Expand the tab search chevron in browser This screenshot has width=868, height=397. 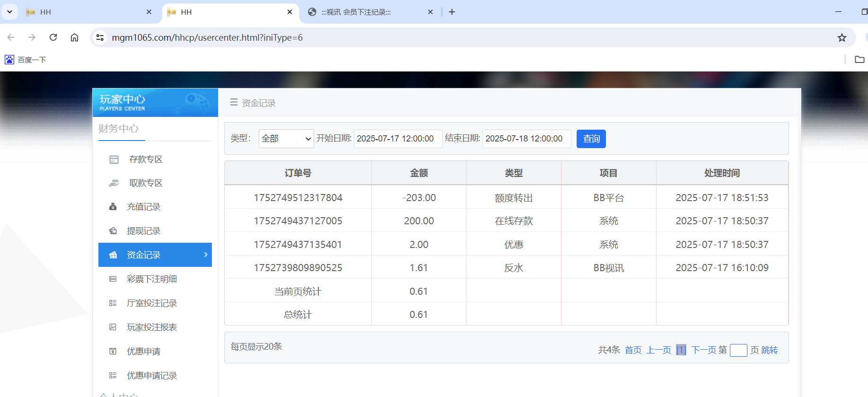9,12
